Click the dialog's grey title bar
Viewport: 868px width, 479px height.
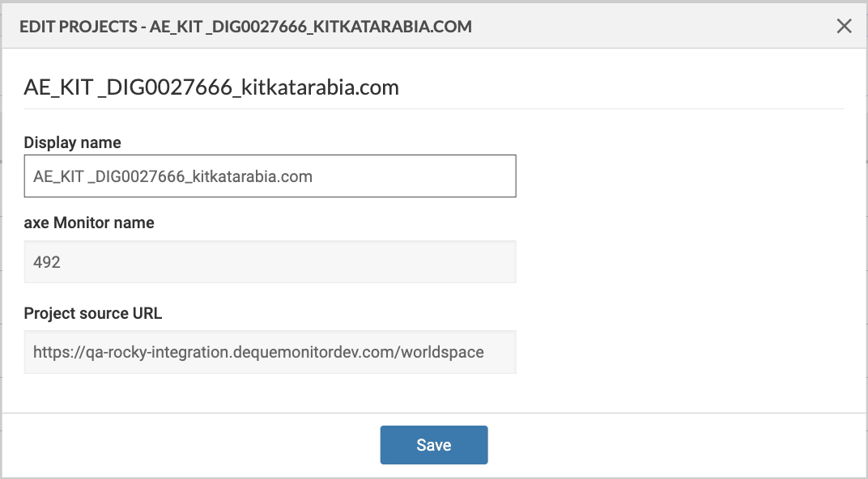click(x=648, y=27)
